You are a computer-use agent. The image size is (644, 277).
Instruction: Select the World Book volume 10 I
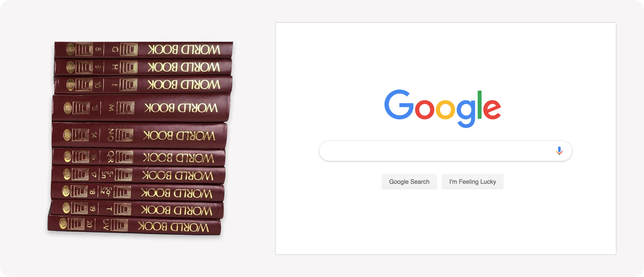pyautogui.click(x=143, y=85)
